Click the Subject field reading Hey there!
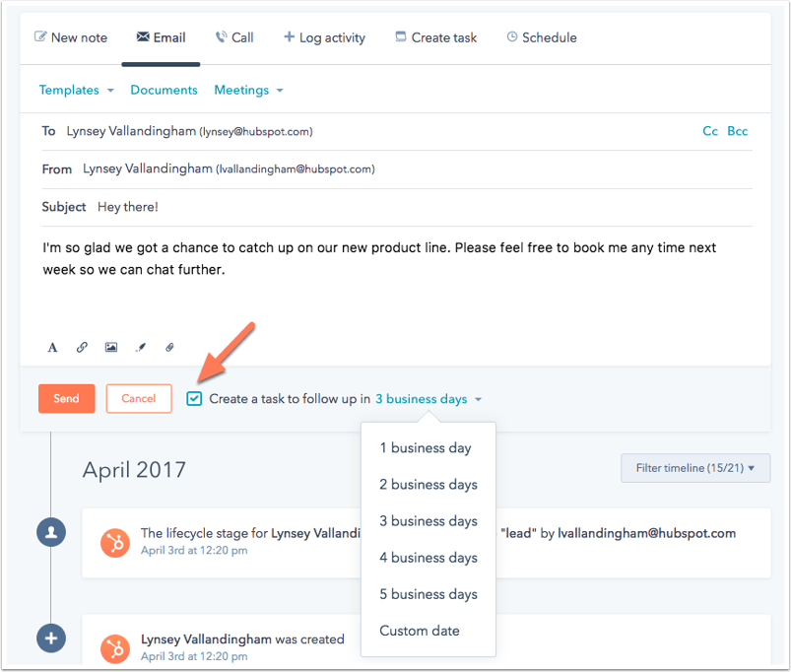Viewport: 791px width, 672px height. pos(397,207)
